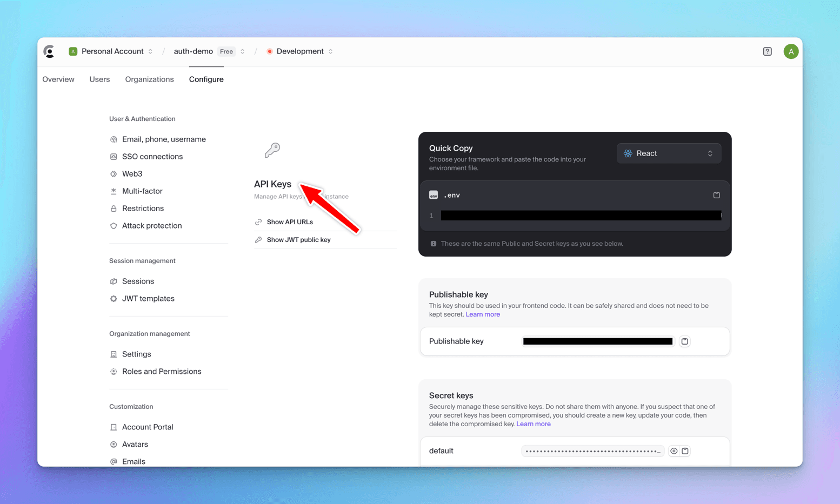Click the Web3 diamond icon

(x=114, y=174)
